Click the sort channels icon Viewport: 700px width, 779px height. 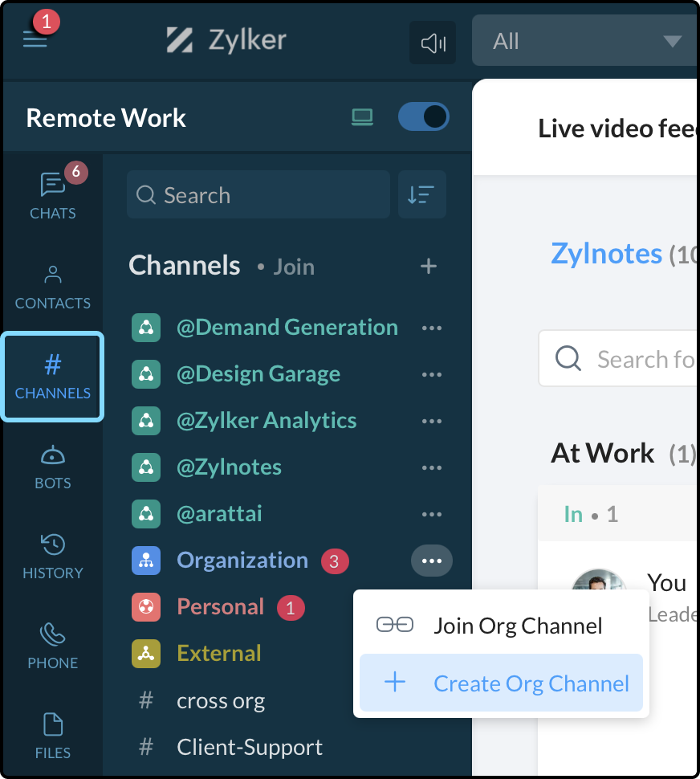(421, 194)
